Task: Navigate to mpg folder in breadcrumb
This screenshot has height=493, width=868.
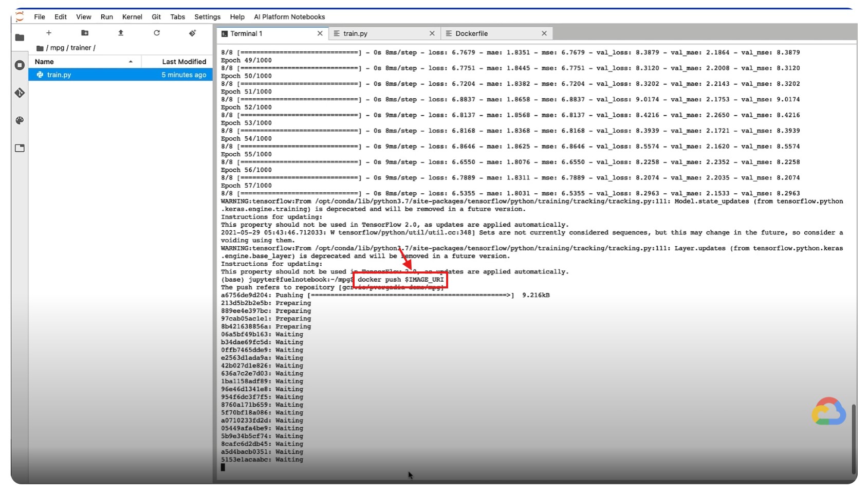Action: pyautogui.click(x=57, y=48)
